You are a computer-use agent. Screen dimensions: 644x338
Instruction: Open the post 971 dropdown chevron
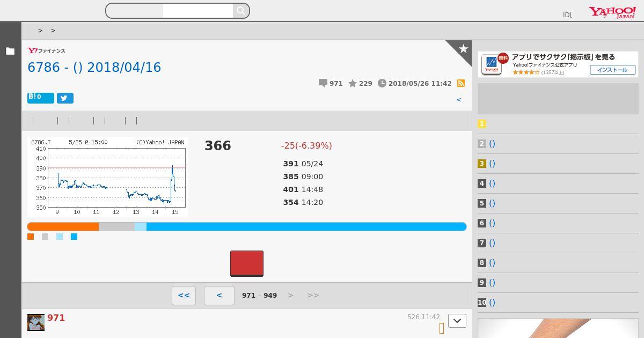click(x=457, y=321)
